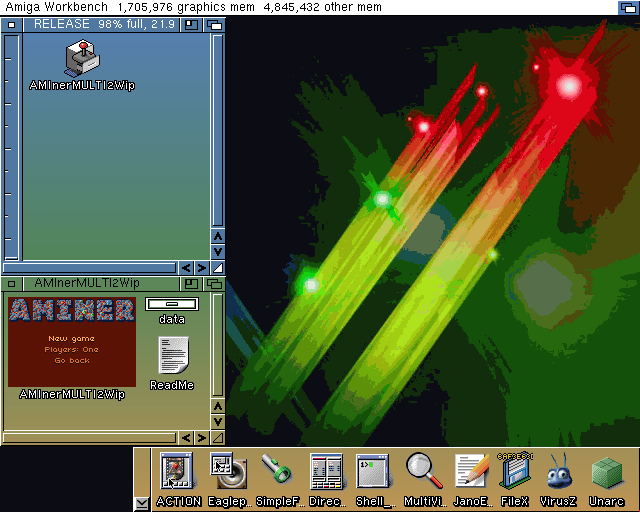Click scroll down arrow in AMInerMULTI2Wip window

(218, 422)
